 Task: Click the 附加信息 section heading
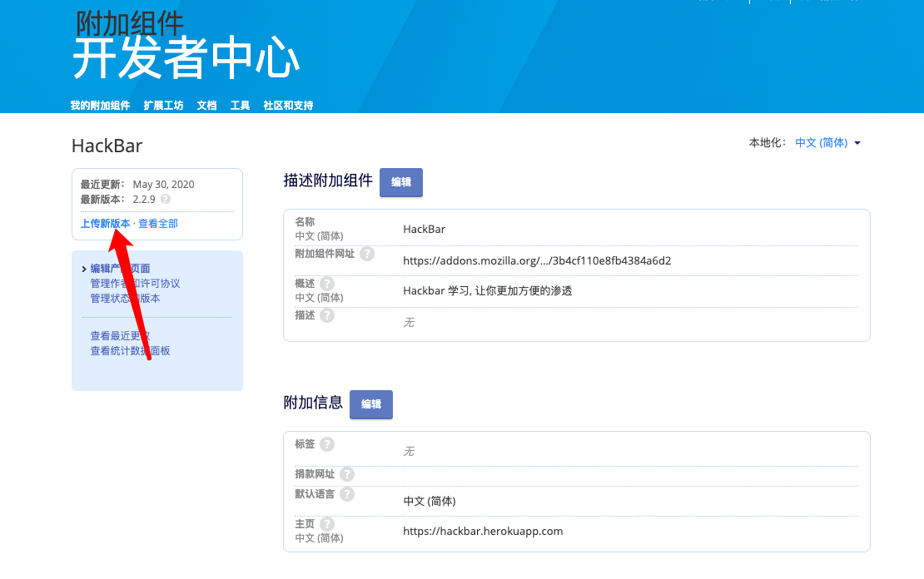click(x=313, y=403)
